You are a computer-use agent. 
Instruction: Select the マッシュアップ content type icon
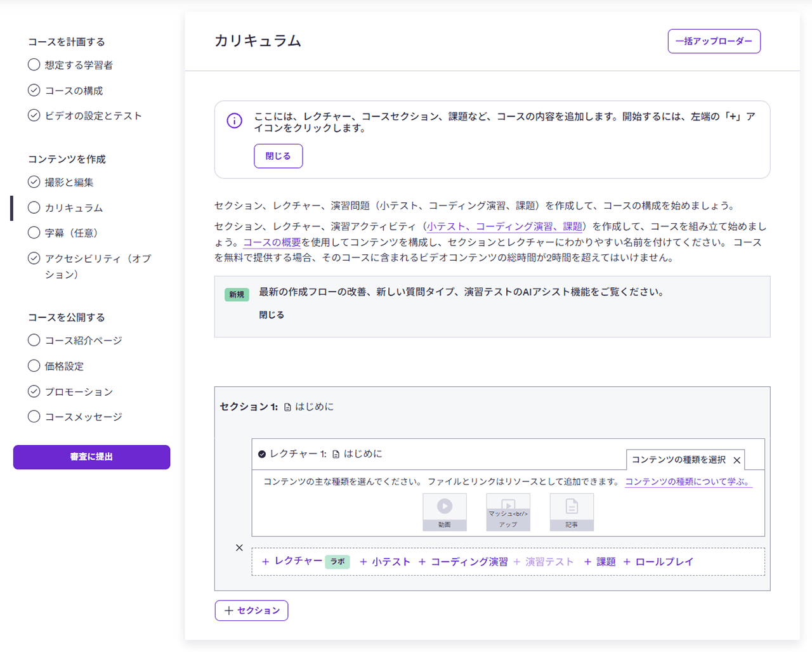[508, 512]
